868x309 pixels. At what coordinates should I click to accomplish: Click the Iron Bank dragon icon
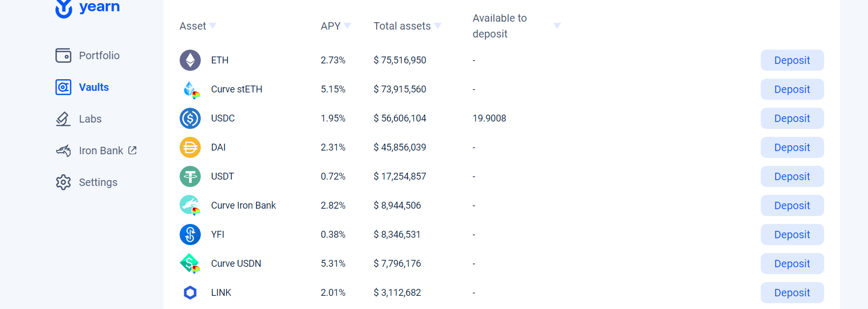pyautogui.click(x=63, y=151)
